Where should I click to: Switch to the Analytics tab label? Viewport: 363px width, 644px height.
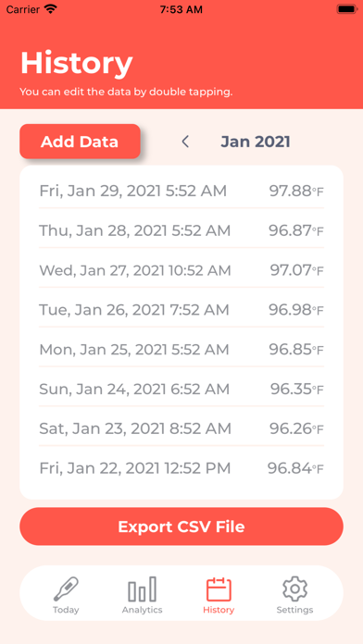click(143, 610)
